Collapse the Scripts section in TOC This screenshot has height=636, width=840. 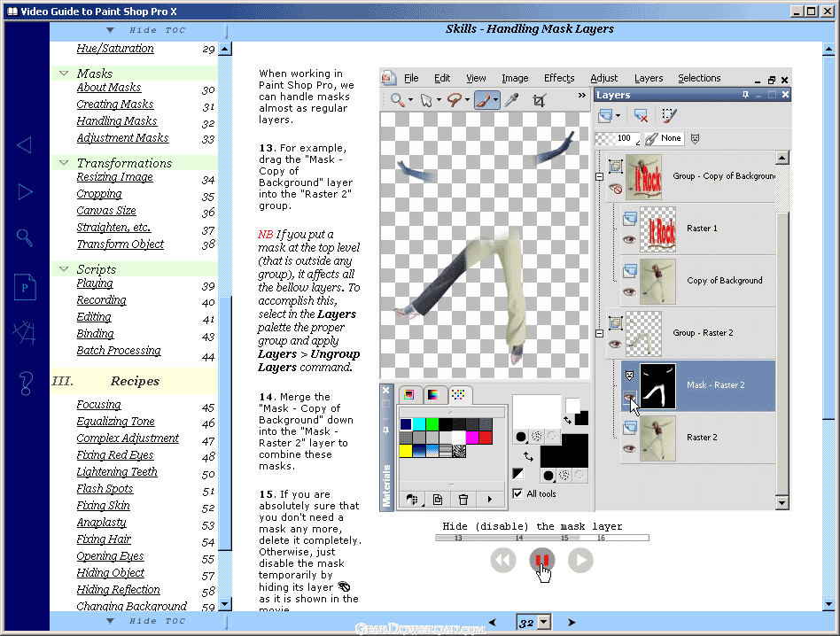tap(64, 268)
